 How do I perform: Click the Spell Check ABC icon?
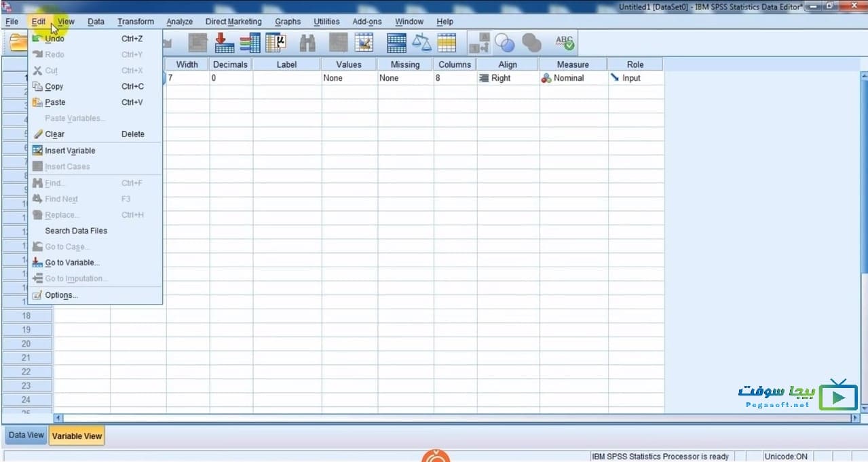565,43
